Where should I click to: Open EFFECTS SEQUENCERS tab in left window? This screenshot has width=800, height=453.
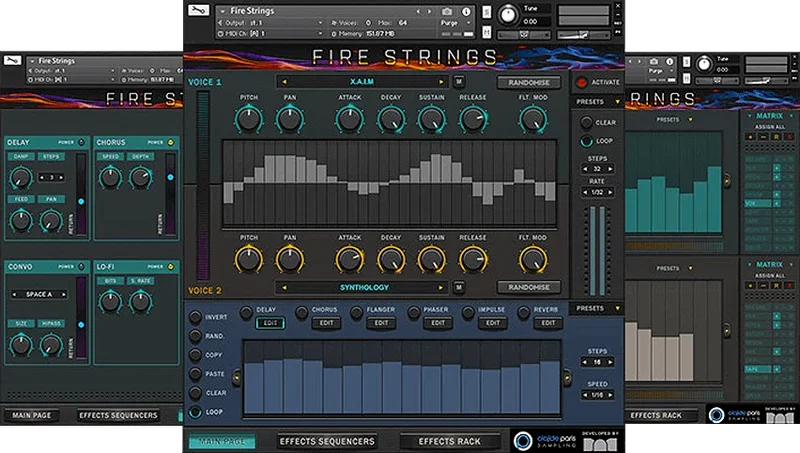click(x=118, y=415)
